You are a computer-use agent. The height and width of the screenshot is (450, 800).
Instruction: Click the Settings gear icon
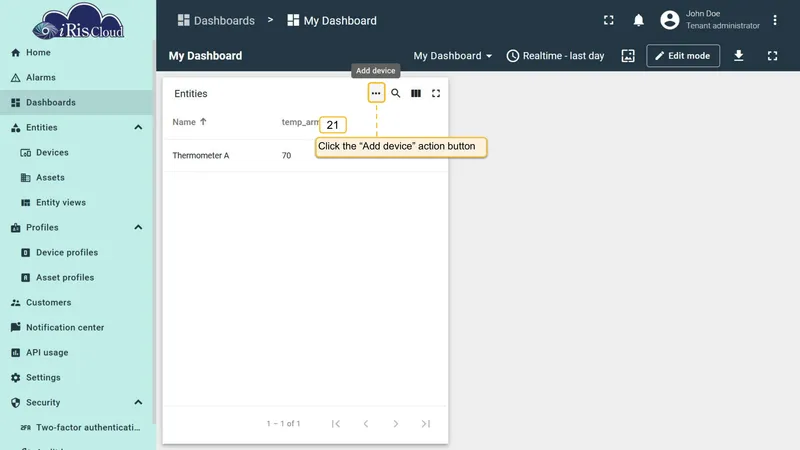click(x=16, y=378)
